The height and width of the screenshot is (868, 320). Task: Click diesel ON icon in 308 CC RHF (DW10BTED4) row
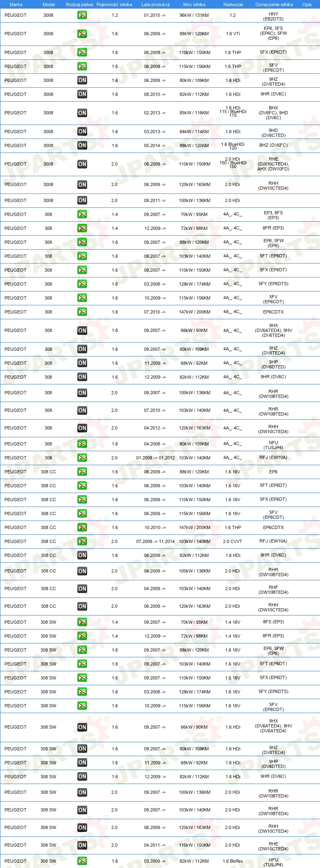(x=82, y=589)
